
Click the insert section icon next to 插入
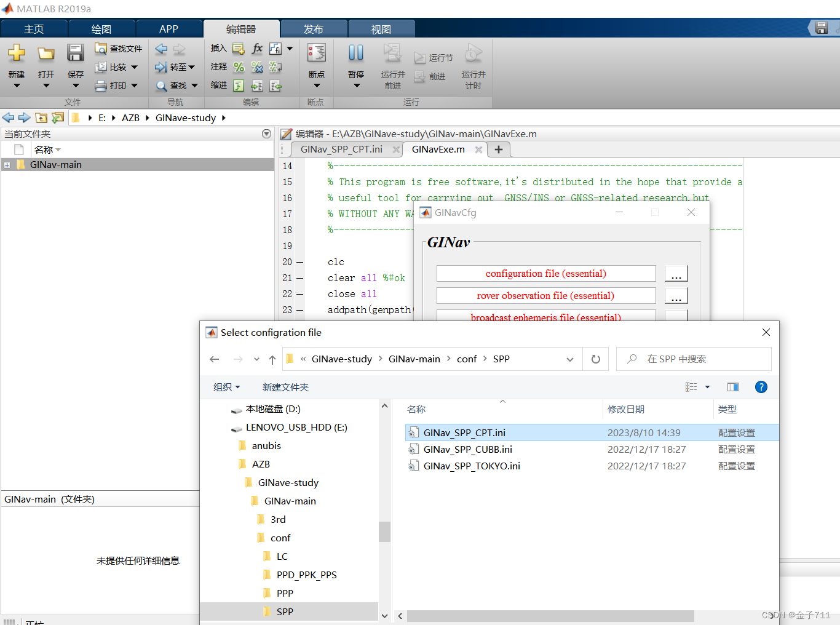pos(239,49)
